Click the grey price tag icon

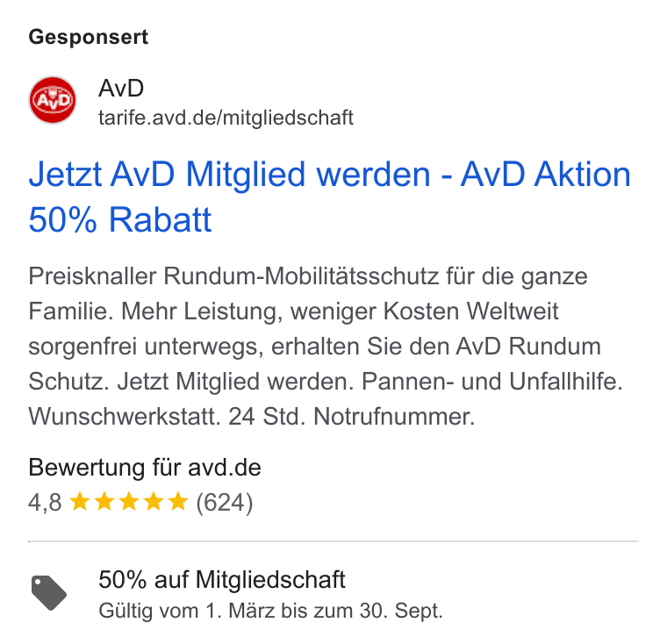[x=49, y=593]
